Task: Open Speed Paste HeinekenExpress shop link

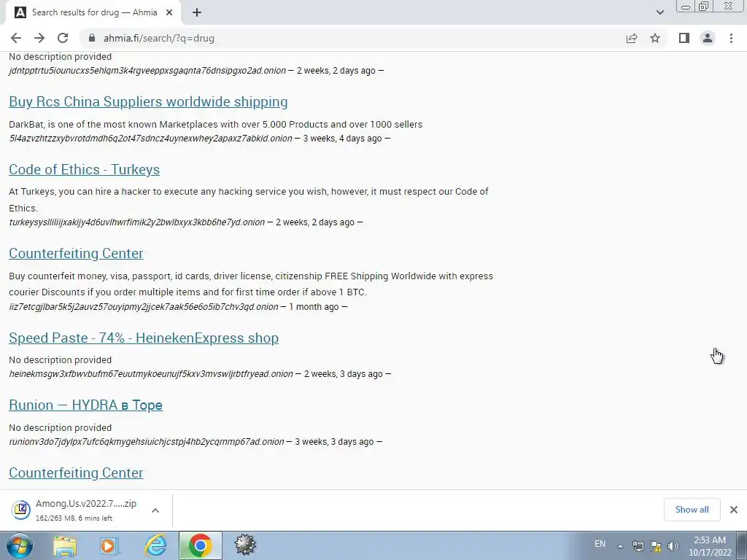Action: pos(144,338)
